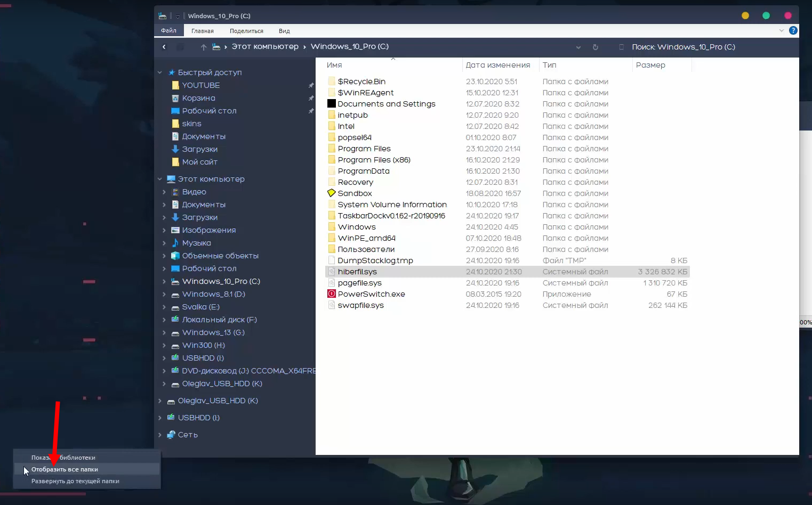Expand the Windows_10_Pro (C:) tree node
The width and height of the screenshot is (812, 505).
[x=164, y=281]
